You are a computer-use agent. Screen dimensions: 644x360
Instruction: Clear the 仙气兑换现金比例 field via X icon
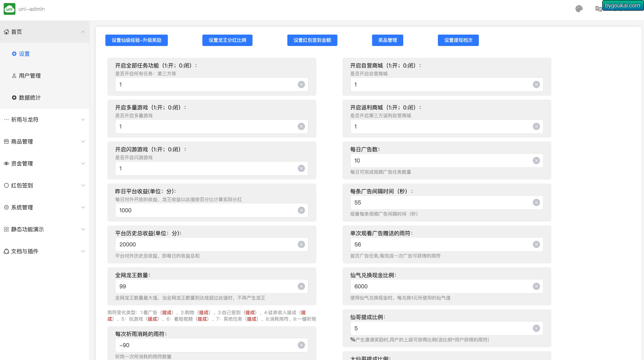(x=536, y=287)
